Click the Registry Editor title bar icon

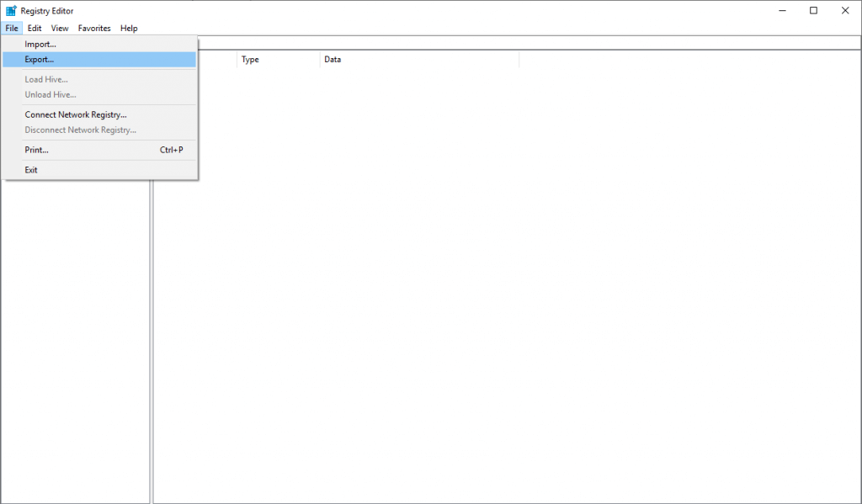tap(11, 10)
